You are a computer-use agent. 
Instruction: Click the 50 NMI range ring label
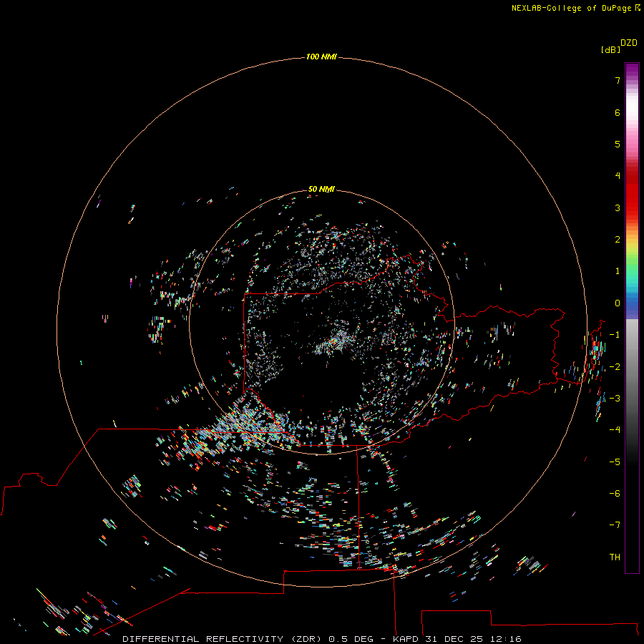321,189
